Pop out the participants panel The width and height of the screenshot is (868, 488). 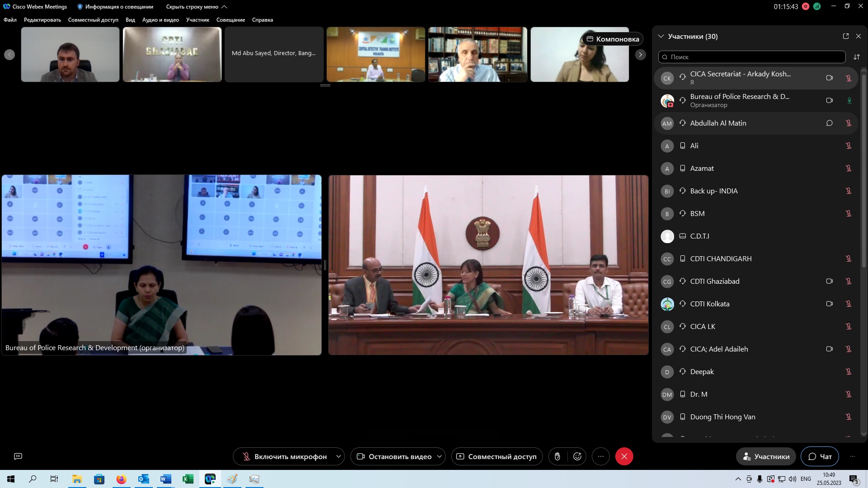coord(845,36)
